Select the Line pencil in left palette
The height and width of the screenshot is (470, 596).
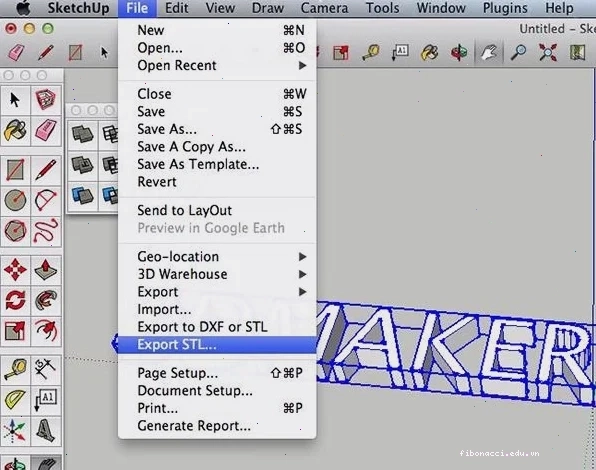point(46,169)
